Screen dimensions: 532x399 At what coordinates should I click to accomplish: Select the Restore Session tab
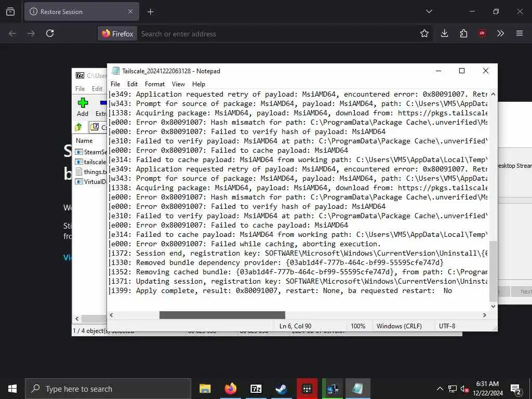[82, 12]
